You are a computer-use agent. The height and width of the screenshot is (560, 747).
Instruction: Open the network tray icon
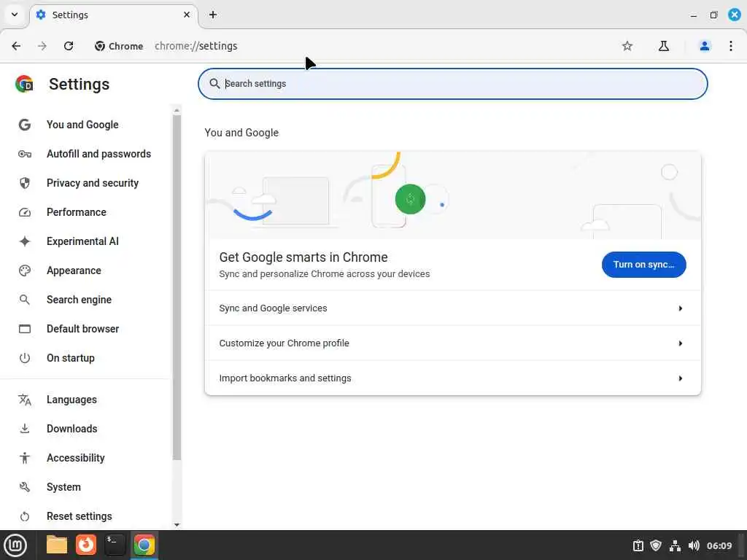675,545
